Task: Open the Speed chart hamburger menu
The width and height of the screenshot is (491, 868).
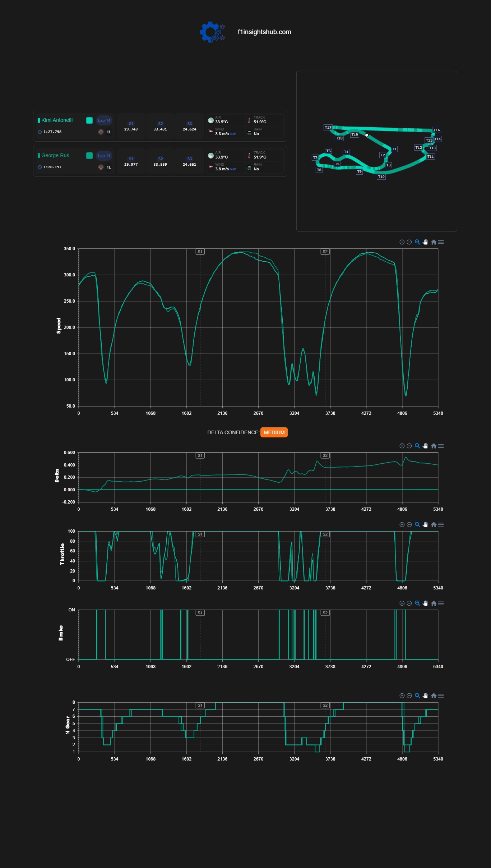Action: coord(441,242)
